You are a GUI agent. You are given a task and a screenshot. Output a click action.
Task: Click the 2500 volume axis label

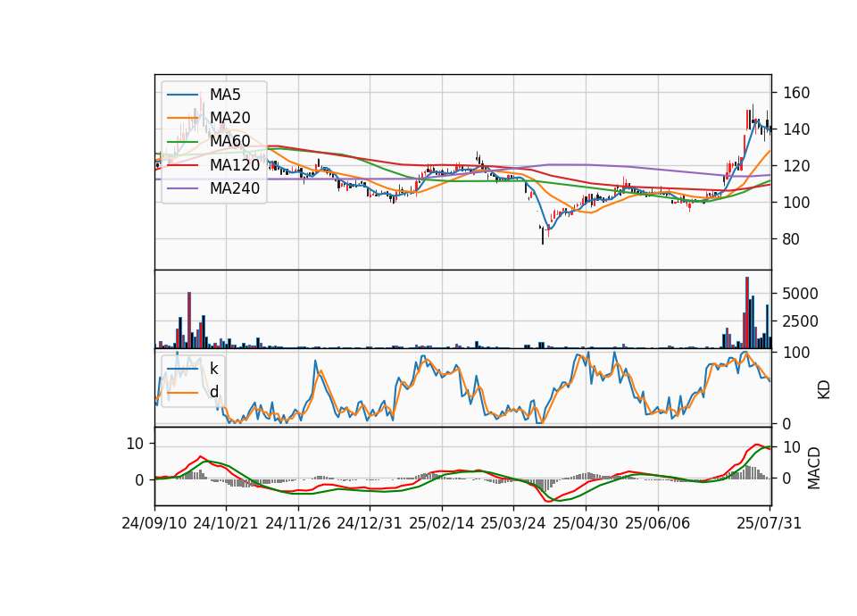coord(800,321)
